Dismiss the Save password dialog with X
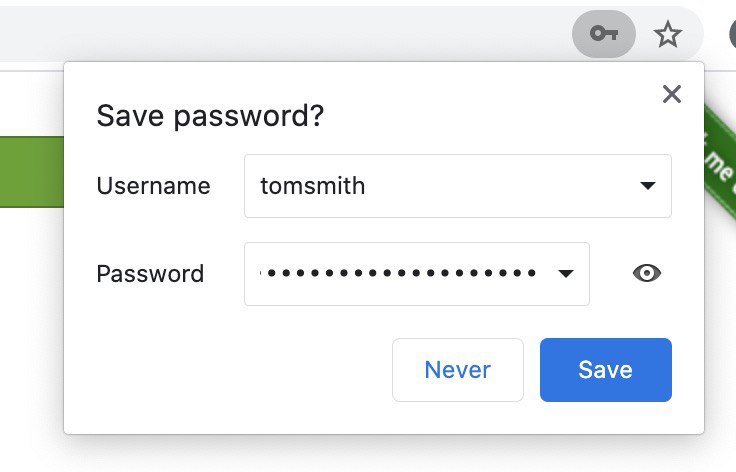 pos(672,94)
